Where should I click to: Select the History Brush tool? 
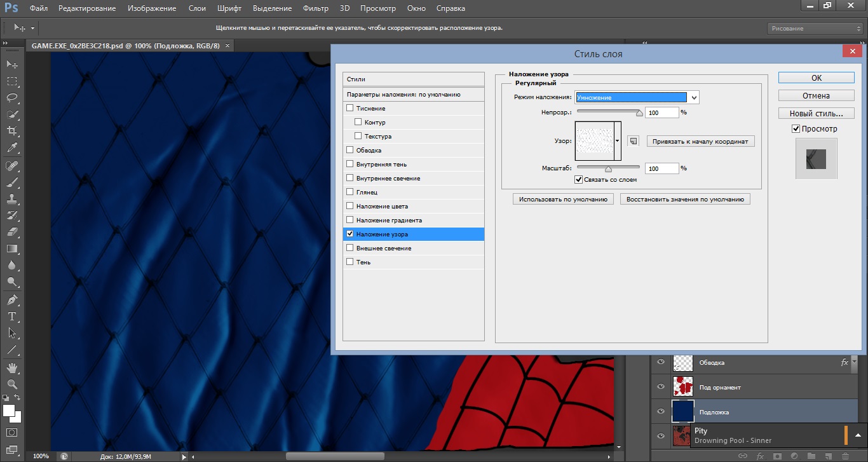tap(12, 215)
